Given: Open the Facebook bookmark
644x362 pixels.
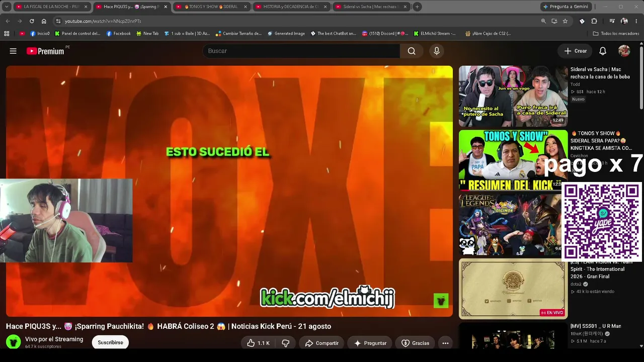Looking at the screenshot, I should (118, 34).
